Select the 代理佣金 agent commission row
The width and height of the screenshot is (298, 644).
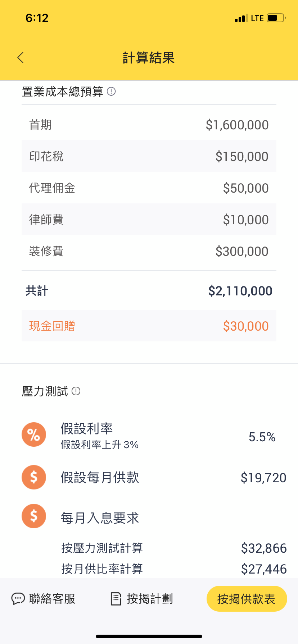(x=149, y=188)
